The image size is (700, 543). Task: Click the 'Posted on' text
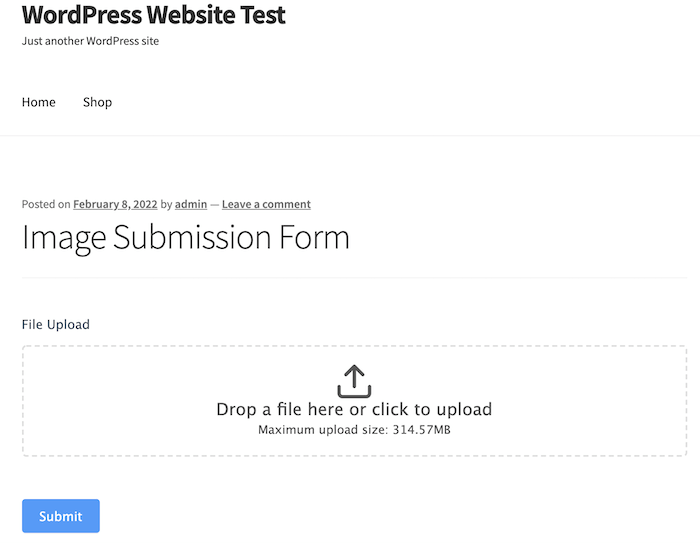[46, 205]
